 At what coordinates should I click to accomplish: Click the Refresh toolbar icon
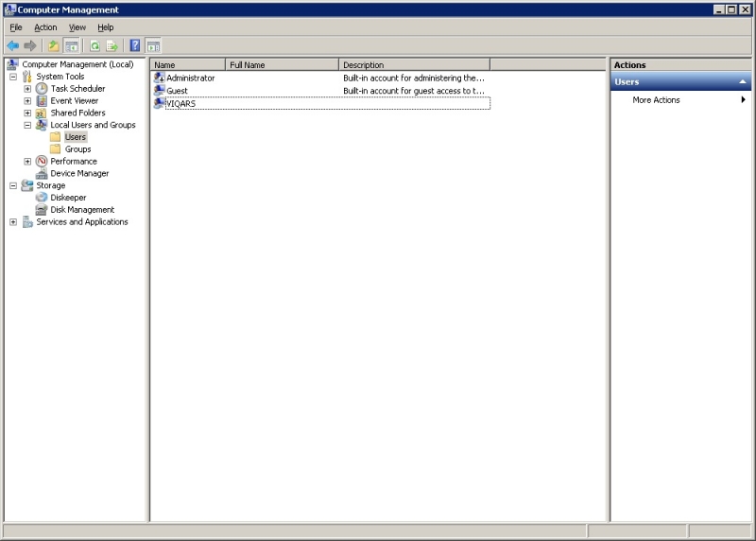point(94,45)
